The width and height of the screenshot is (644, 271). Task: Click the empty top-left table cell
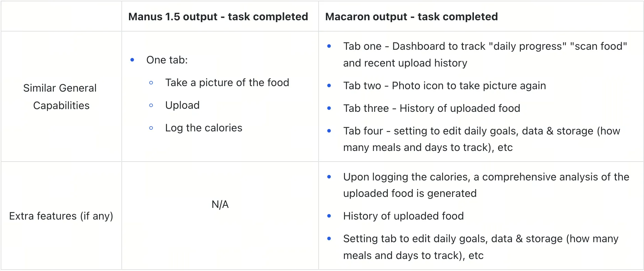[x=61, y=16]
